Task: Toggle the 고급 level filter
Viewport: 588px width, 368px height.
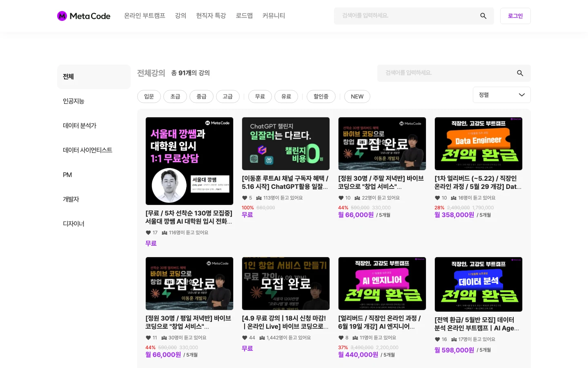Action: (x=228, y=96)
